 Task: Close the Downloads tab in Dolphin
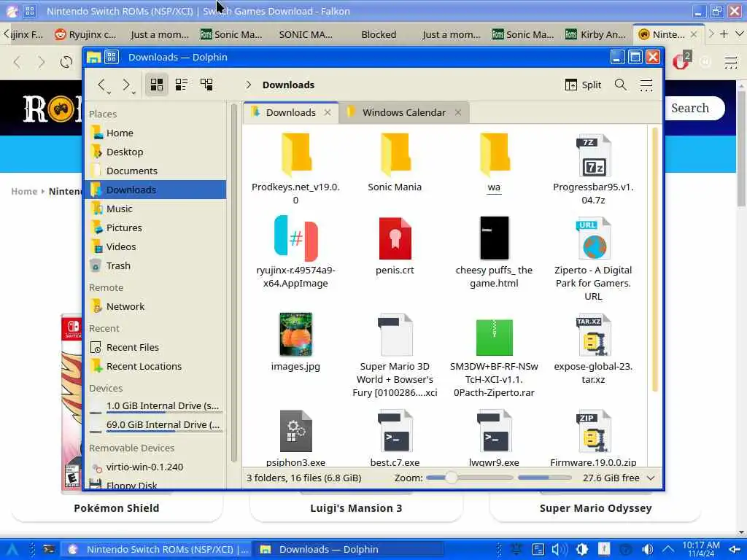click(x=328, y=112)
